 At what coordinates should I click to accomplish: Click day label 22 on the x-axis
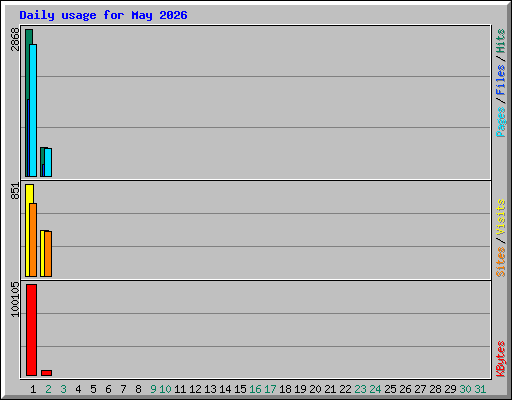pyautogui.click(x=345, y=389)
